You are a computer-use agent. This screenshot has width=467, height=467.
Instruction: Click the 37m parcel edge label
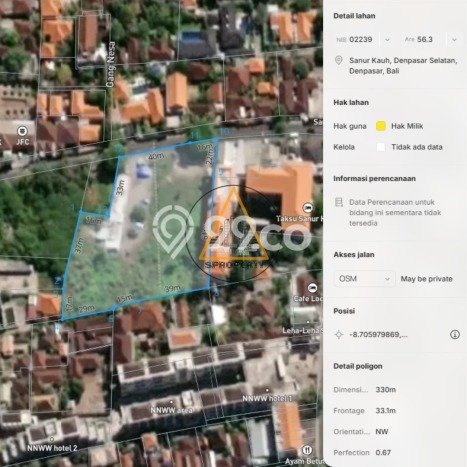78,246
